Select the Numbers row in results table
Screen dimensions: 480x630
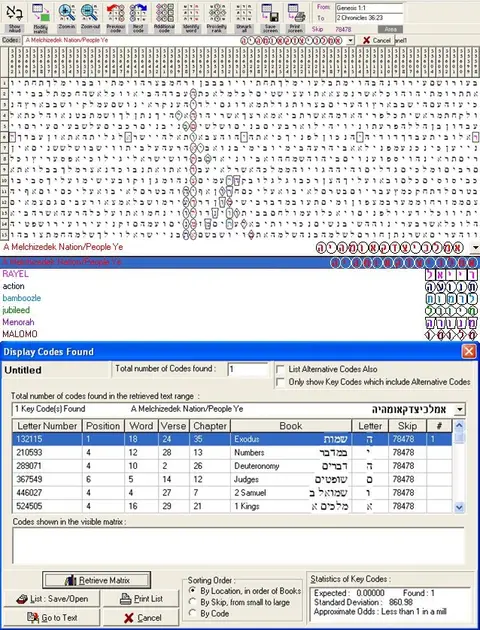(x=232, y=453)
